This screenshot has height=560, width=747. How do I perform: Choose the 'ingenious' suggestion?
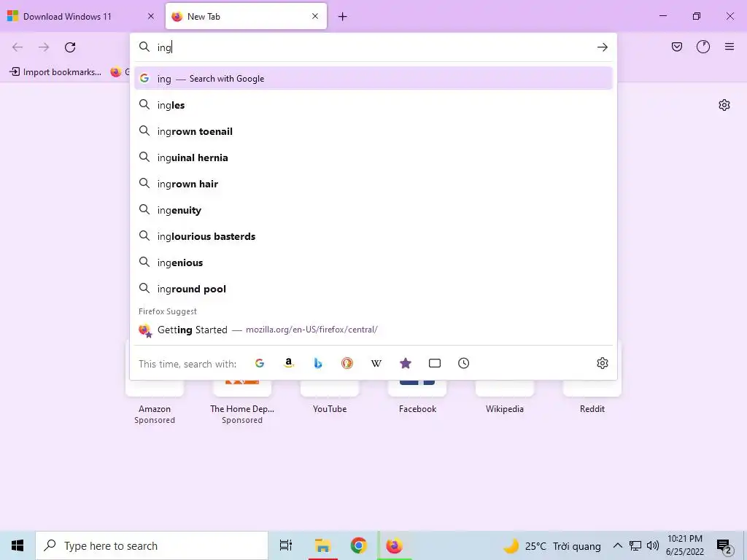pos(373,262)
